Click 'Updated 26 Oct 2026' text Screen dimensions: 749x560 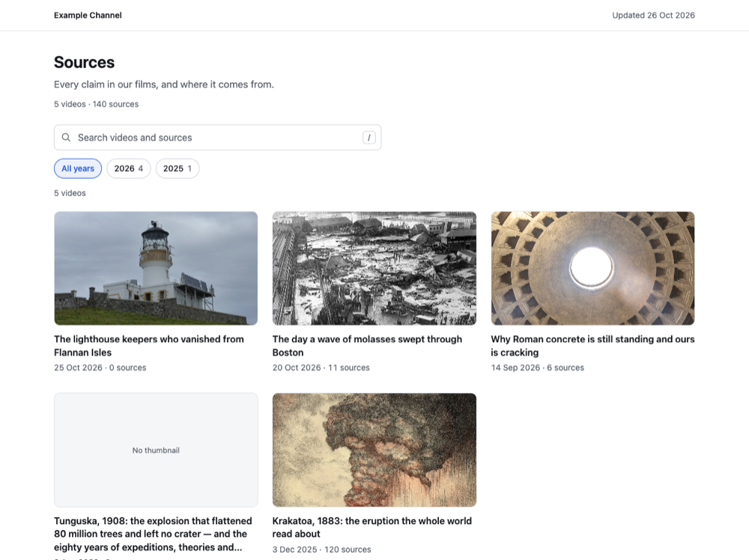653,15
